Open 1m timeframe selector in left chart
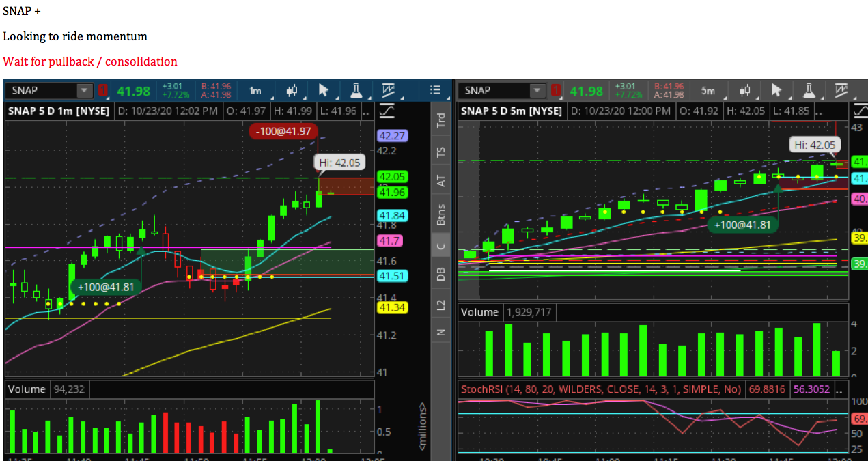The height and width of the screenshot is (461, 868). 255,90
